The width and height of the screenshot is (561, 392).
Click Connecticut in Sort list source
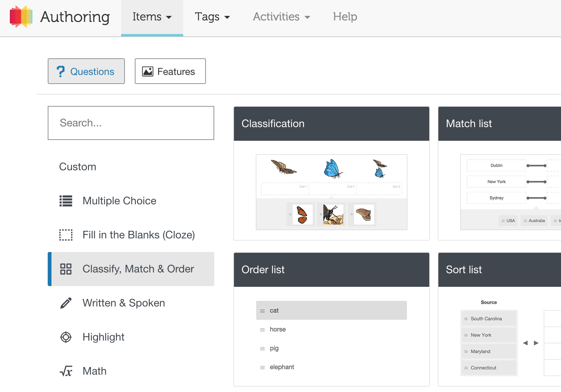489,368
